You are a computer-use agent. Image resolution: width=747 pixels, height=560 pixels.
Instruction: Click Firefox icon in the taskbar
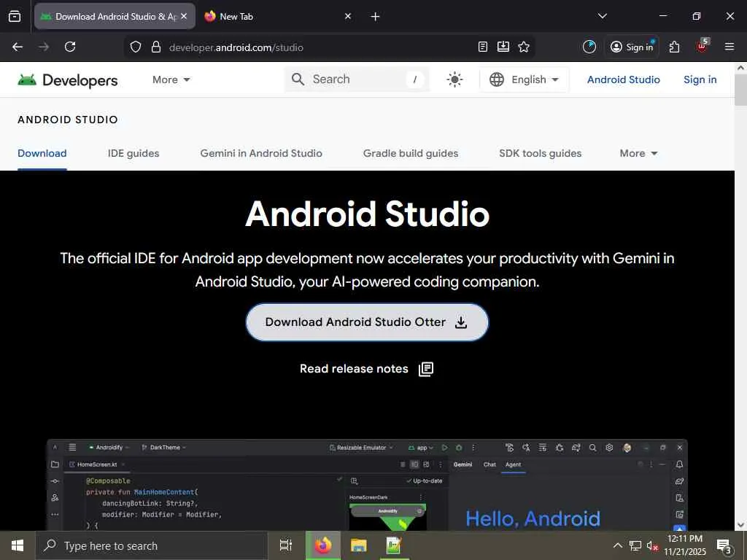click(x=323, y=545)
